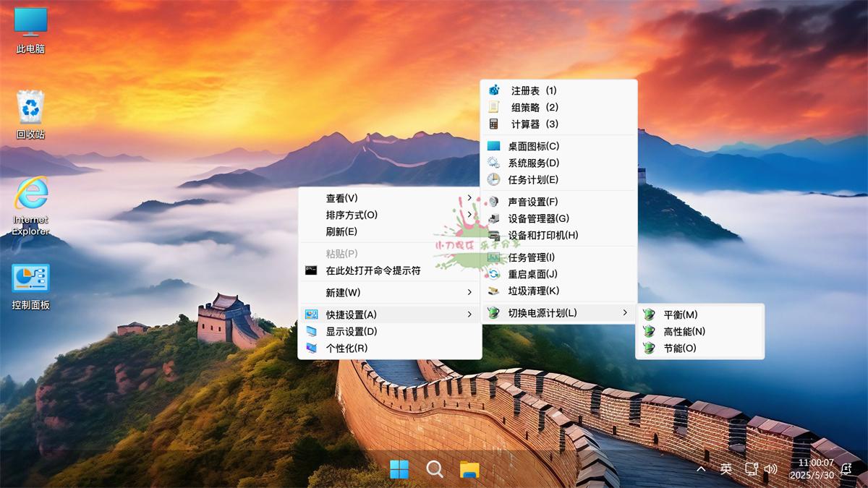Viewport: 868px width, 488px height.
Task: Open the Registry Editor (注册表)
Action: click(535, 90)
